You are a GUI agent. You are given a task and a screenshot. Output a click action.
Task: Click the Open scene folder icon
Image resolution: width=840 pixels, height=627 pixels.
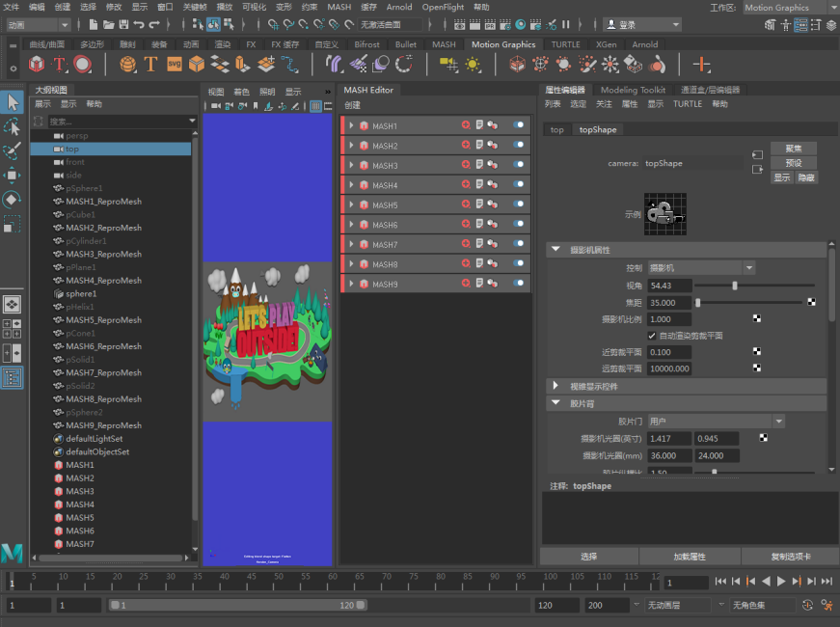coord(109,24)
